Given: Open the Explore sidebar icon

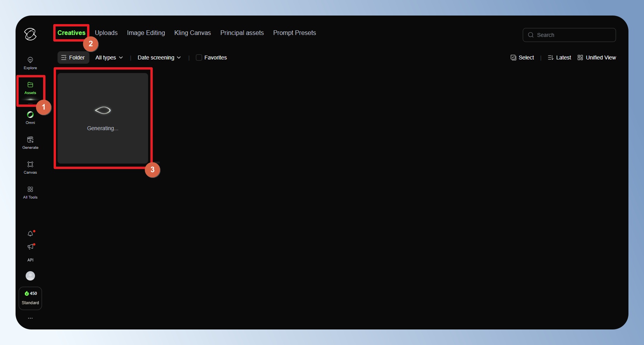Looking at the screenshot, I should click(30, 63).
